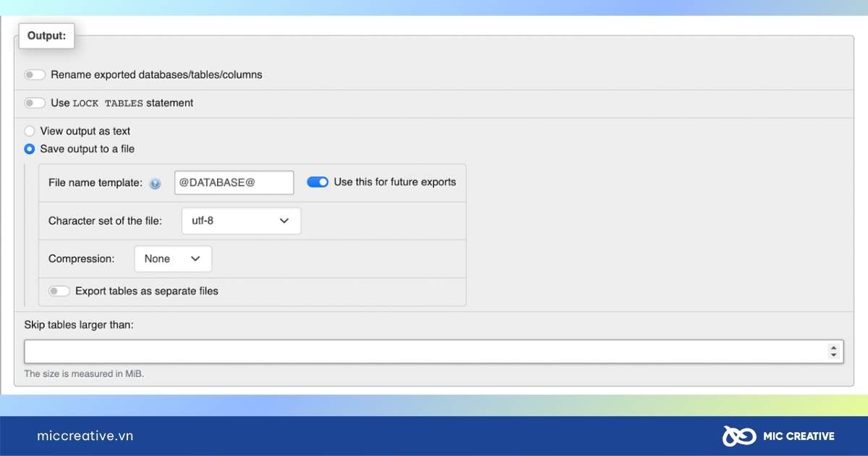Disable Use this for future exports toggle

tap(318, 182)
